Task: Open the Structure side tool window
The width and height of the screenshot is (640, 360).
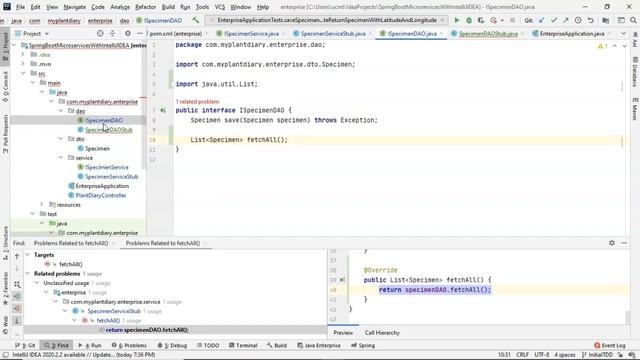Action: [x=5, y=244]
